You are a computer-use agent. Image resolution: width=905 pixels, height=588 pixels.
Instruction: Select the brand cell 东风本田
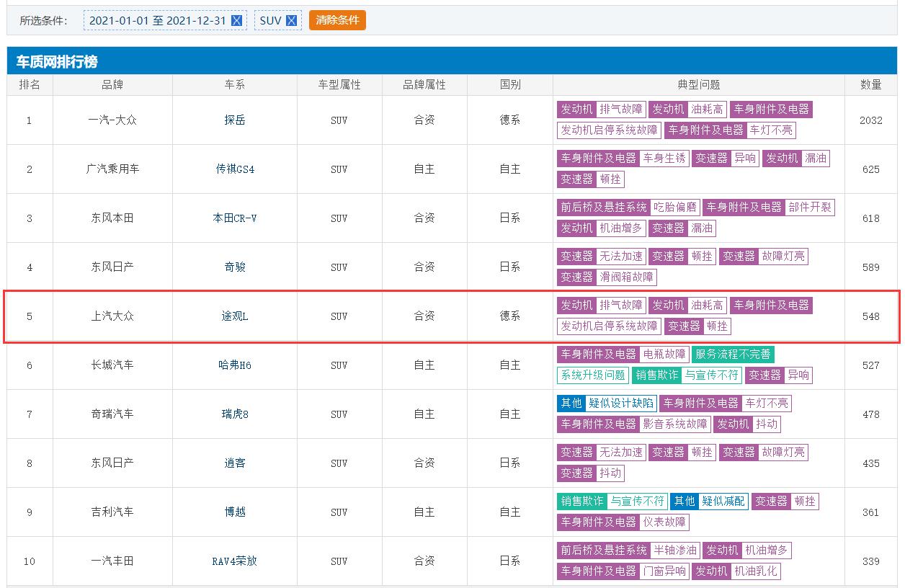(112, 218)
